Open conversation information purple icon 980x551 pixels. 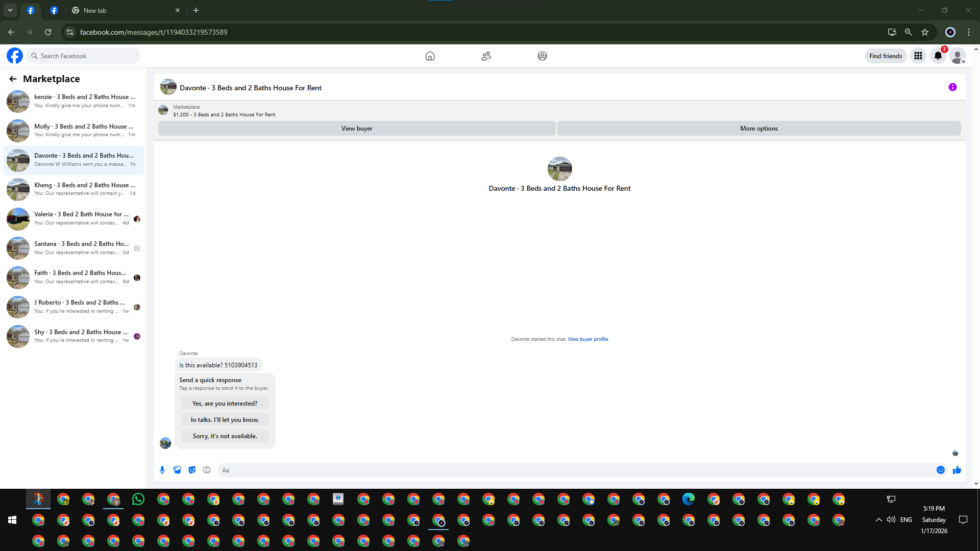pos(952,87)
